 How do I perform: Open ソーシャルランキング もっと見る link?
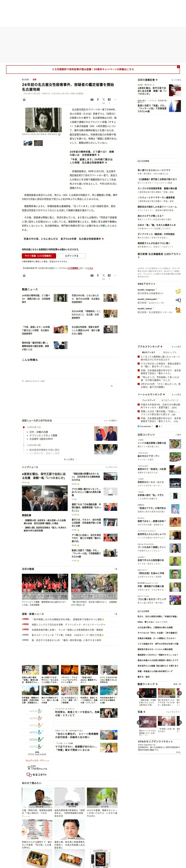(x=176, y=394)
